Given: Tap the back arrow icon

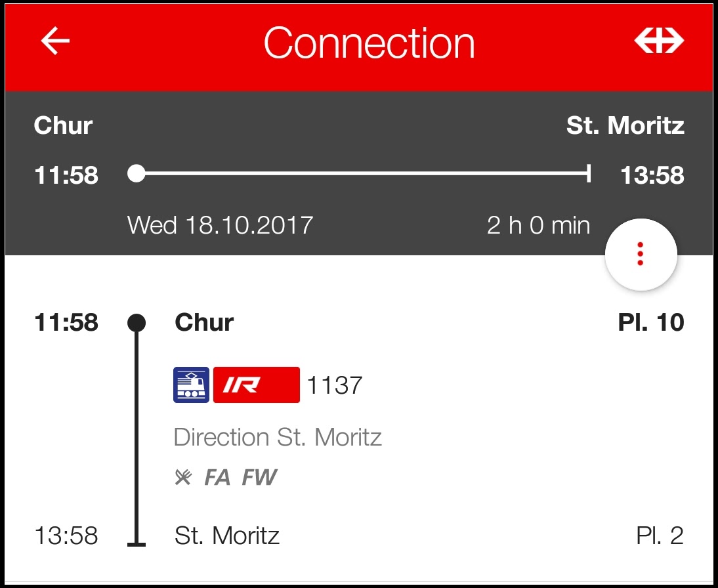Looking at the screenshot, I should point(56,42).
